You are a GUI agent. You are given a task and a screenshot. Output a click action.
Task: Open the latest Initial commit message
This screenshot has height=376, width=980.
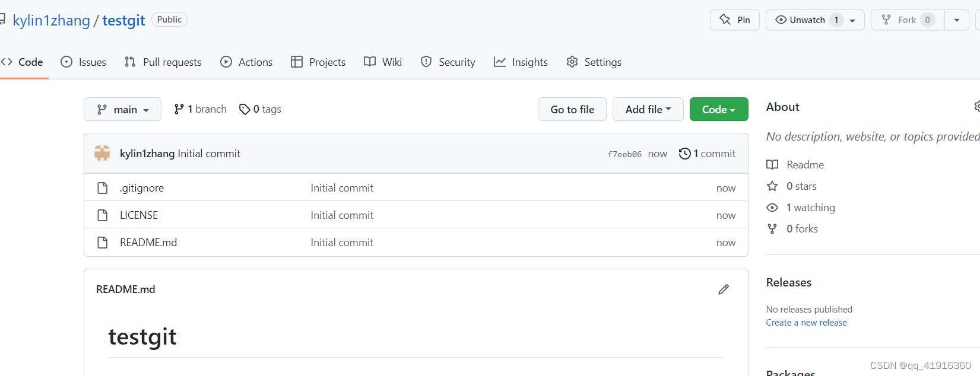click(209, 154)
